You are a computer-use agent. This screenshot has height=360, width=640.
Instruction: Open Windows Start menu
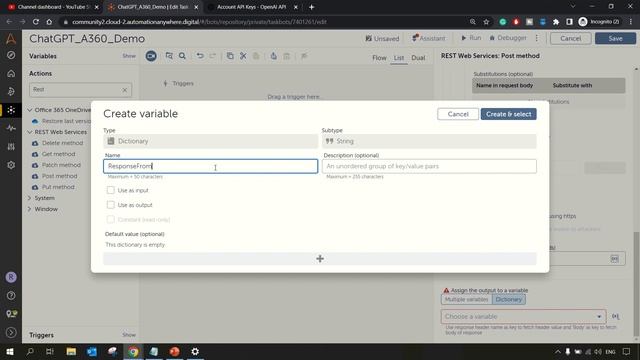click(x=10, y=351)
